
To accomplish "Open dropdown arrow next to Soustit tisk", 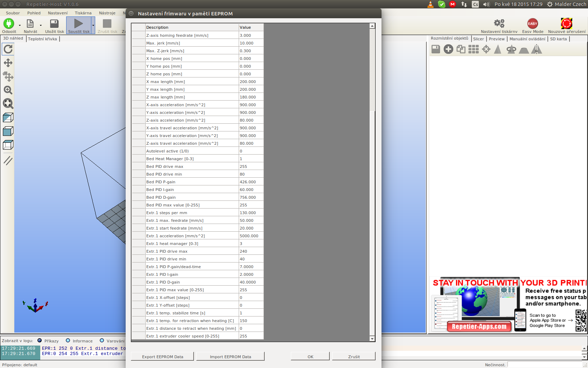I will 93,25.
